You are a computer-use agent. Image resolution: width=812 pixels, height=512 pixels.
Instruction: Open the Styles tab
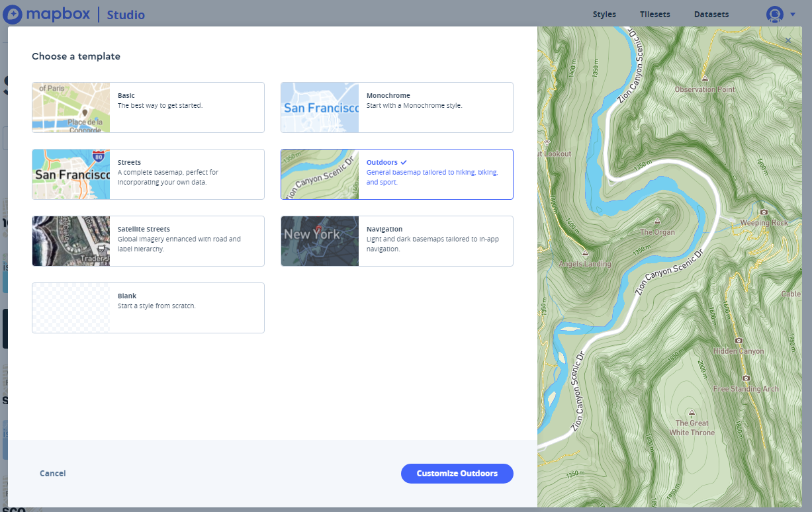pos(604,15)
